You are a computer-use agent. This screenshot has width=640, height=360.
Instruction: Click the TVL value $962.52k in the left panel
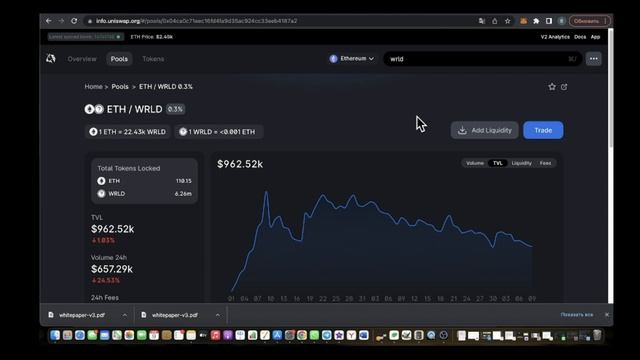[x=113, y=229]
